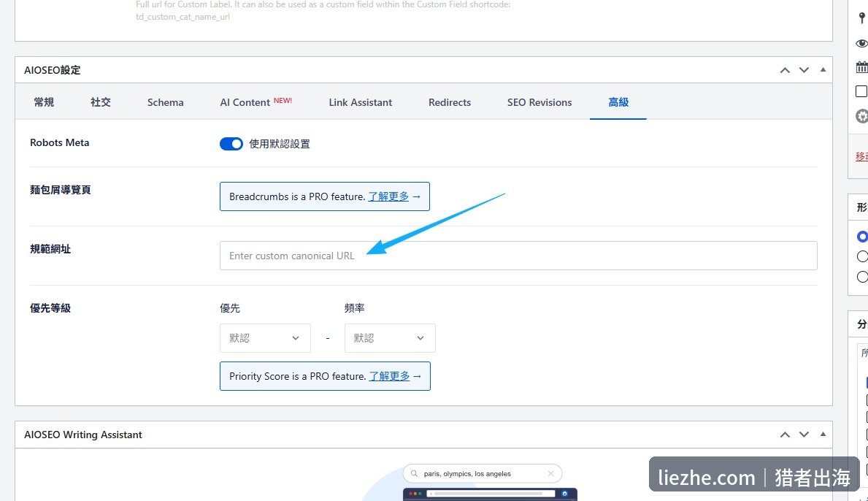Click the 優先等級 label

[50, 308]
